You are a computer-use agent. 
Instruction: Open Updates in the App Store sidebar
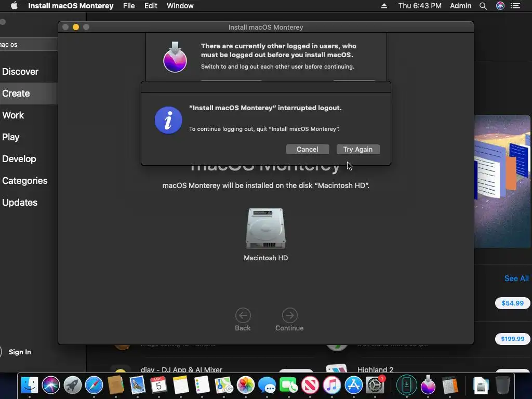click(x=20, y=203)
